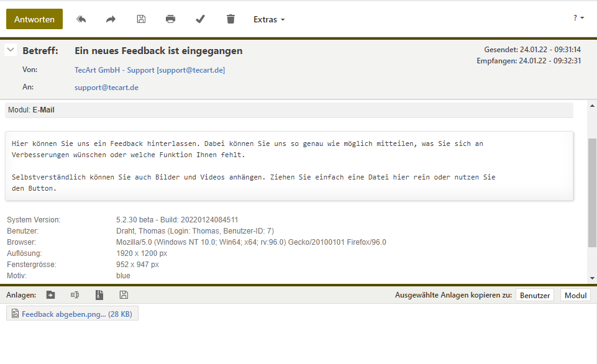Save attachments with floppy icon in Anlagen bar
Viewport: 597px width, 364px height.
[124, 295]
